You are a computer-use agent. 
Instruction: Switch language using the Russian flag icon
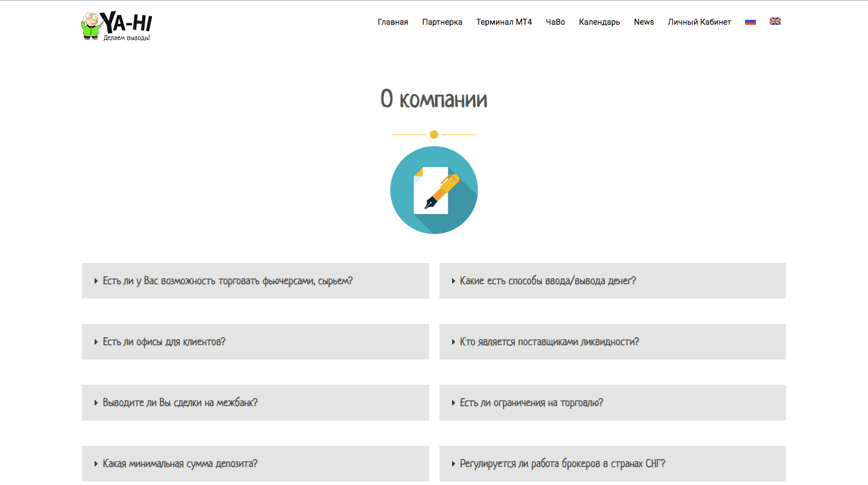click(750, 22)
